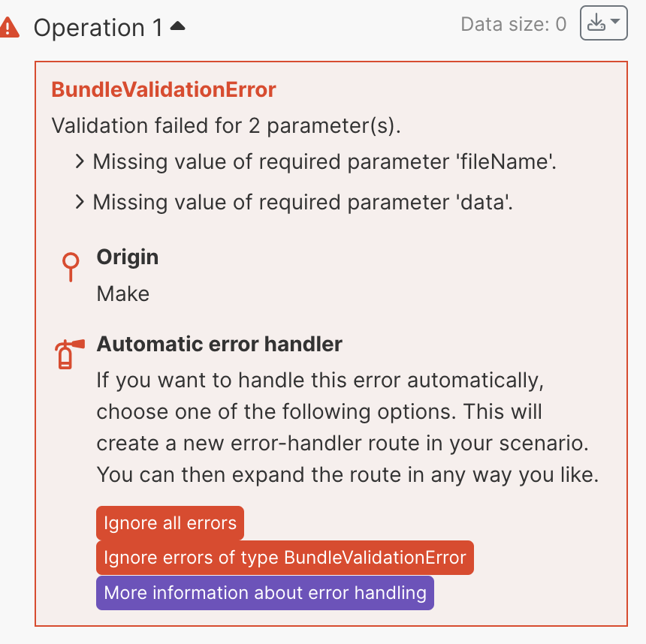Click the Data size: 0 label
The width and height of the screenshot is (646, 644).
tap(514, 25)
